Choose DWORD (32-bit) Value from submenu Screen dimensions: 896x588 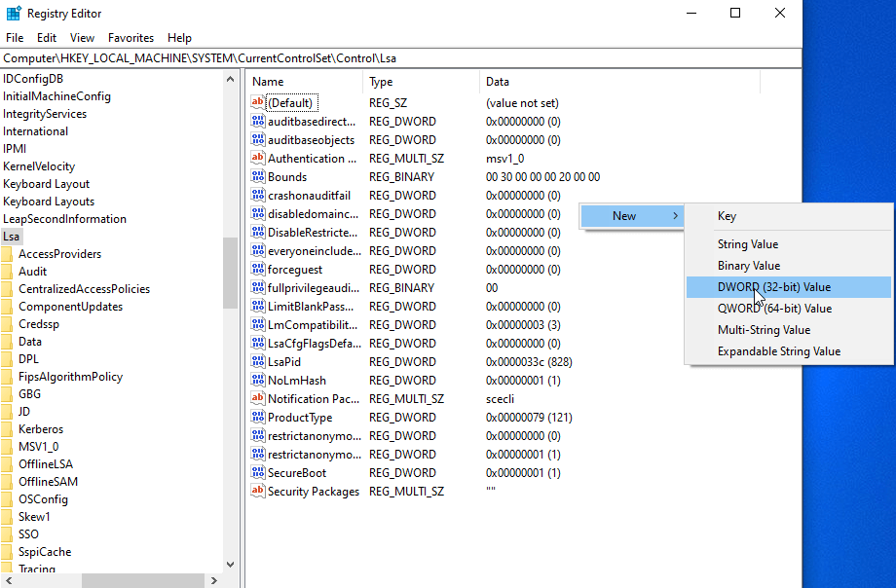(x=773, y=287)
